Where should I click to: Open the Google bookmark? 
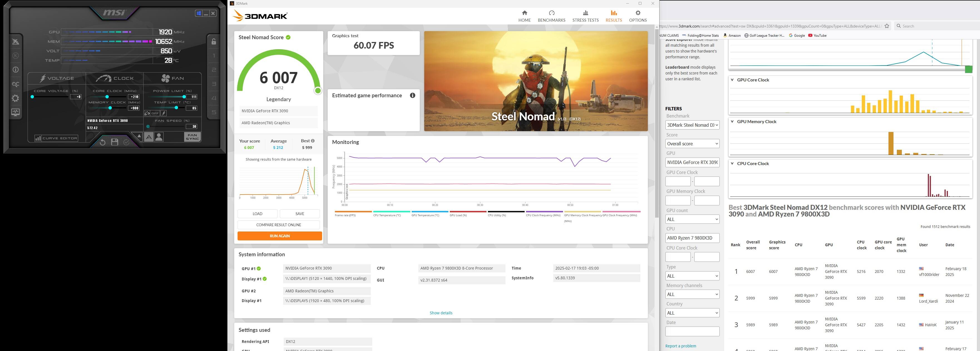coord(797,35)
